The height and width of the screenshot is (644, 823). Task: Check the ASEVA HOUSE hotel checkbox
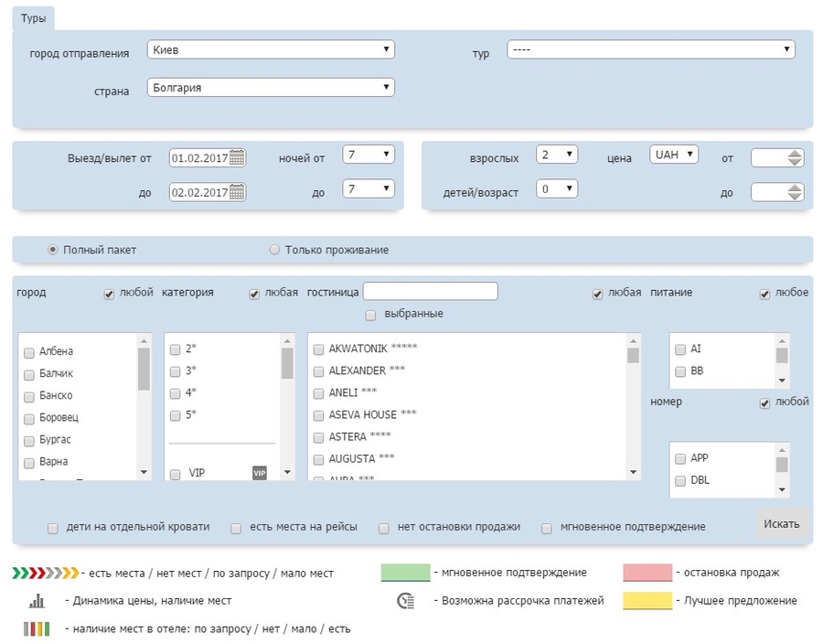[x=318, y=415]
